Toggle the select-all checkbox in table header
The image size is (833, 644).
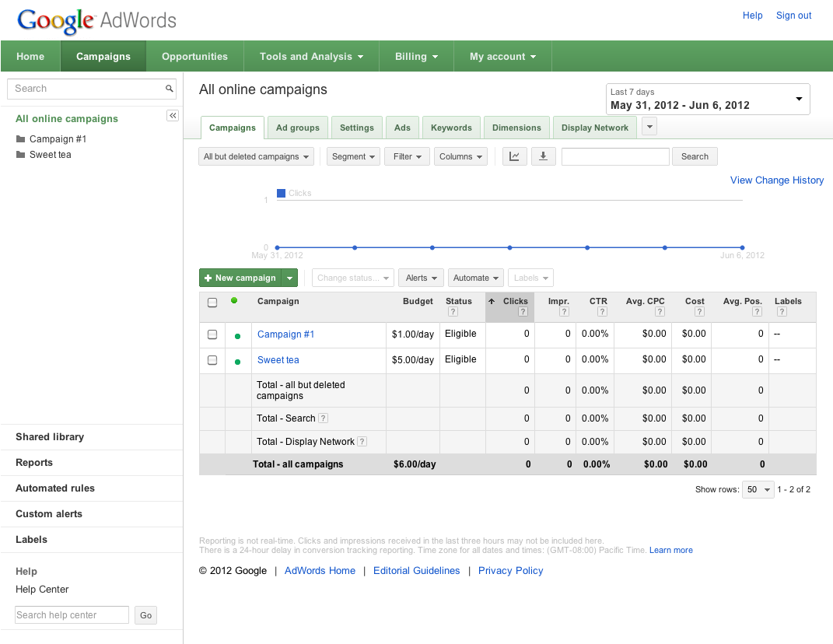click(212, 303)
